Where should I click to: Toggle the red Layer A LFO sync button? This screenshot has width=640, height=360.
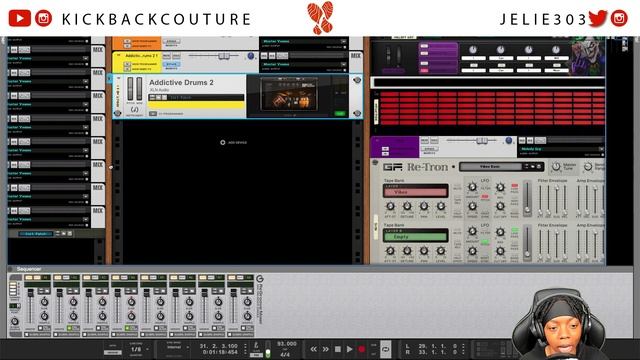pos(485,197)
